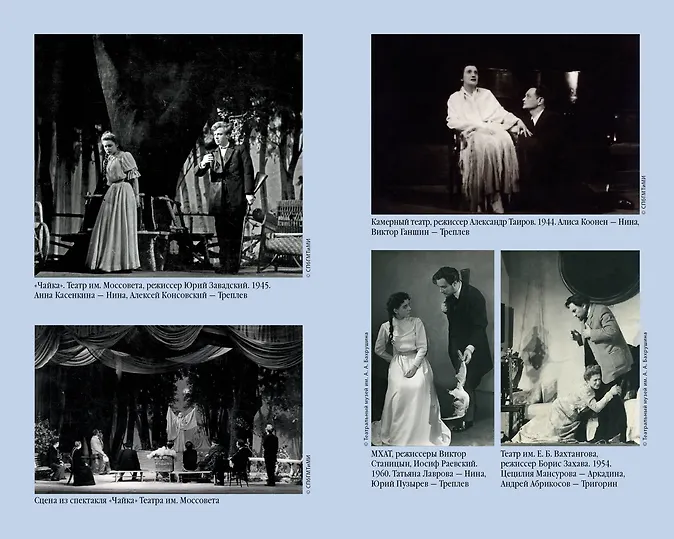Click the MXAT 1960 production photo
674x539 pixels.
click(x=432, y=347)
